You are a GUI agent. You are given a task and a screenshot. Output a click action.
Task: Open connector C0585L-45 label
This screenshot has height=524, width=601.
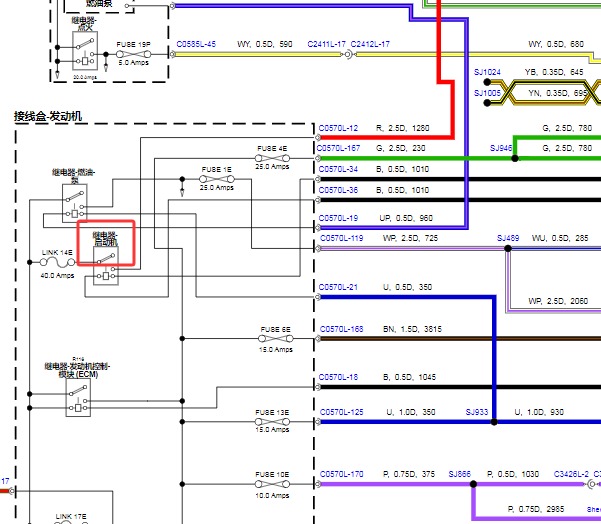[x=196, y=44]
